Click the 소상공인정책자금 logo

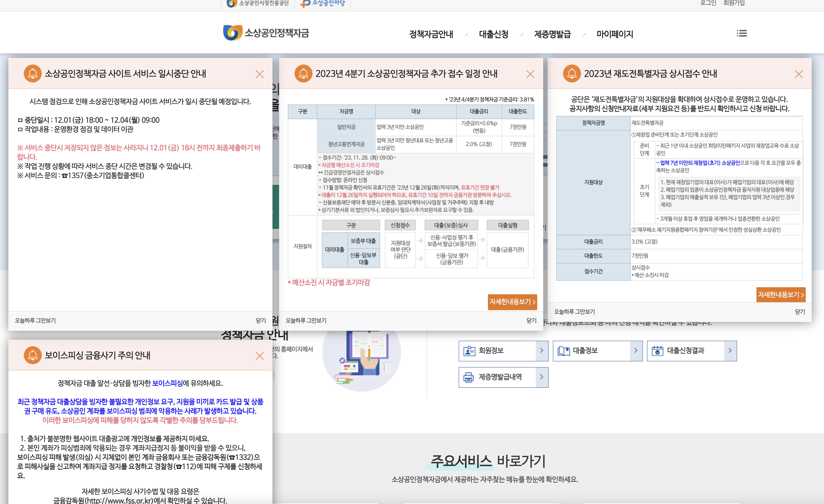point(266,33)
